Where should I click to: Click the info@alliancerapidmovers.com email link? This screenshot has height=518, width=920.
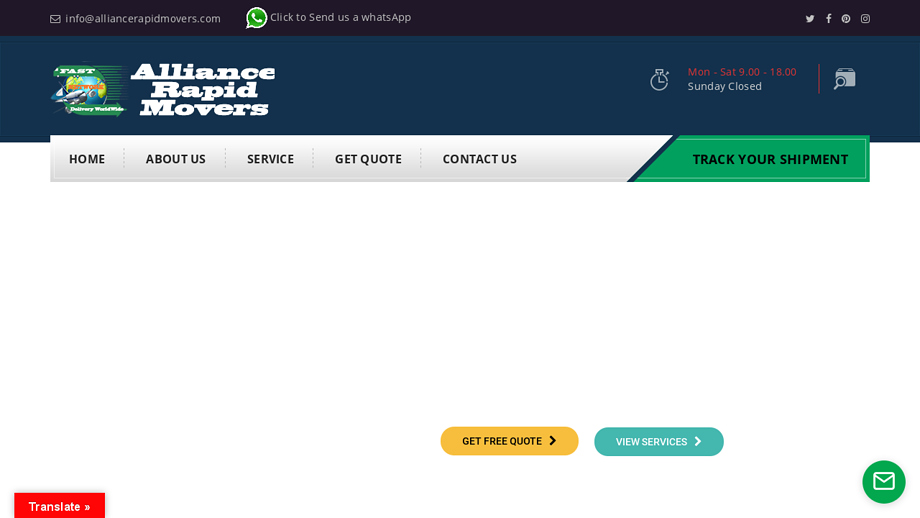pos(143,19)
